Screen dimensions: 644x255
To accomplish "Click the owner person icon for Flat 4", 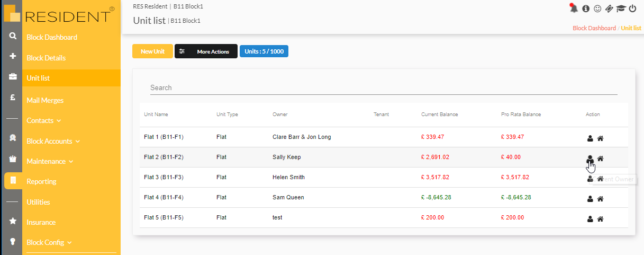I will tap(590, 199).
